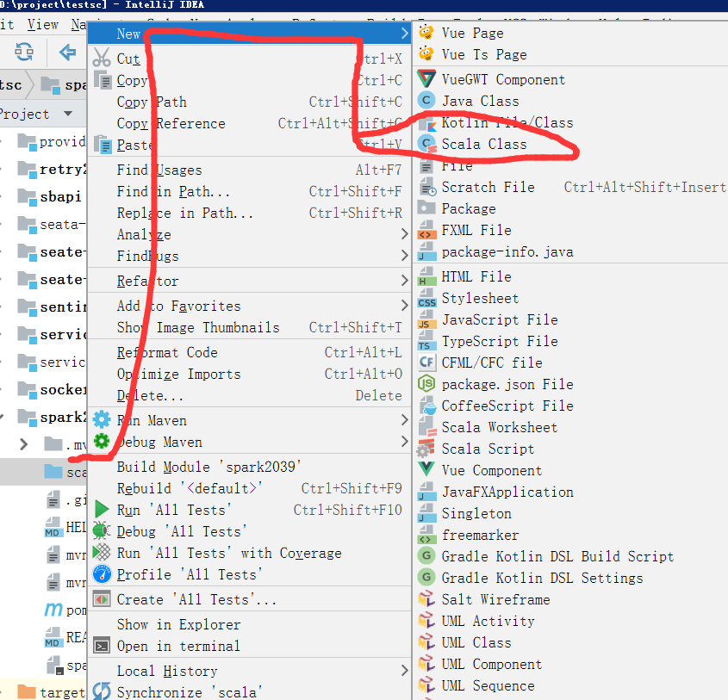Click the package.json File icon
Viewport: 728px width, 700px height.
coord(426,384)
